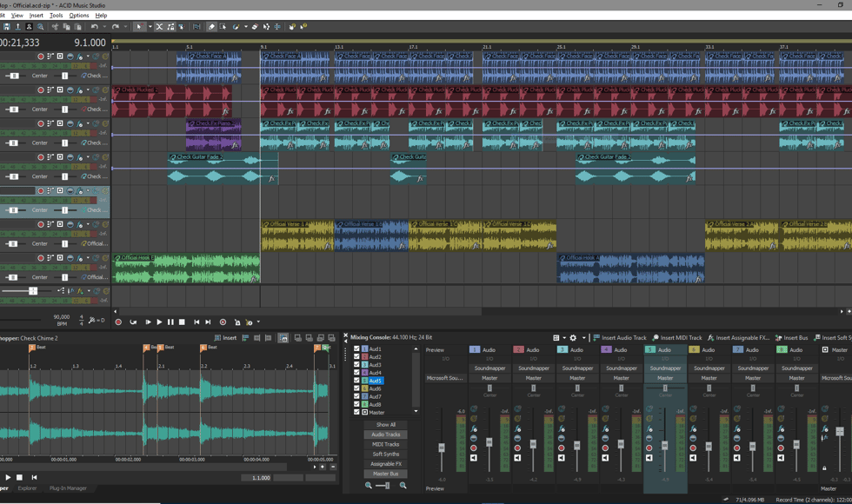The width and height of the screenshot is (852, 504).
Task: Click the Chopper Insert button
Action: 225,338
